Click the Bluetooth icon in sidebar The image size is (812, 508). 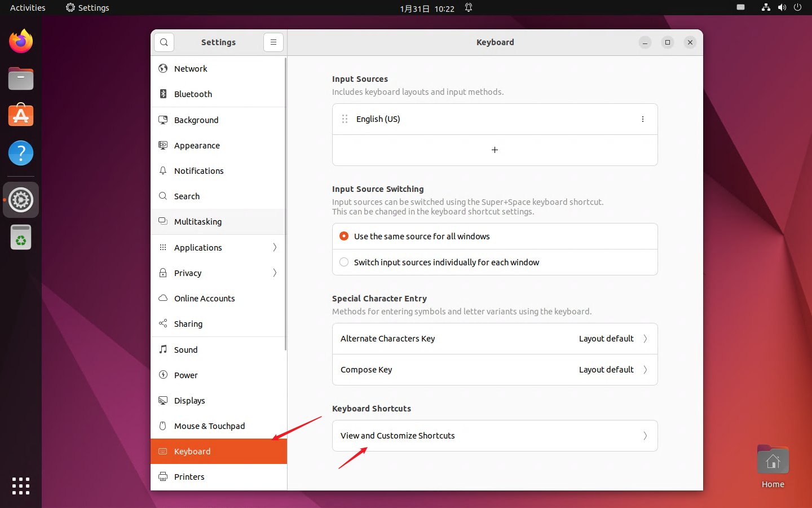pos(163,94)
